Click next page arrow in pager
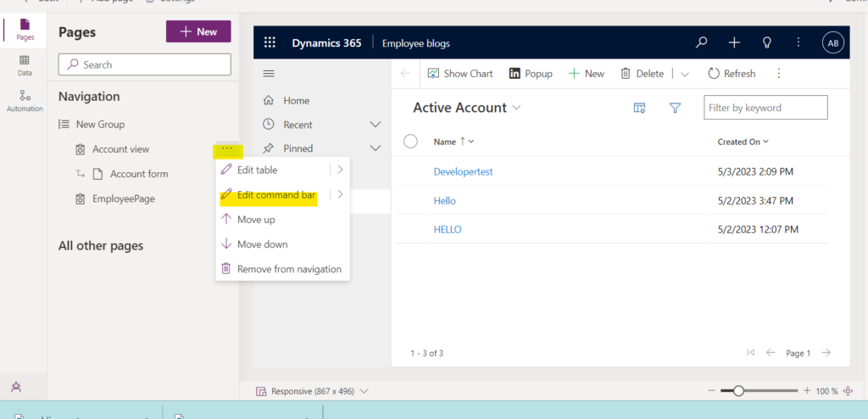This screenshot has width=868, height=419. pos(826,353)
